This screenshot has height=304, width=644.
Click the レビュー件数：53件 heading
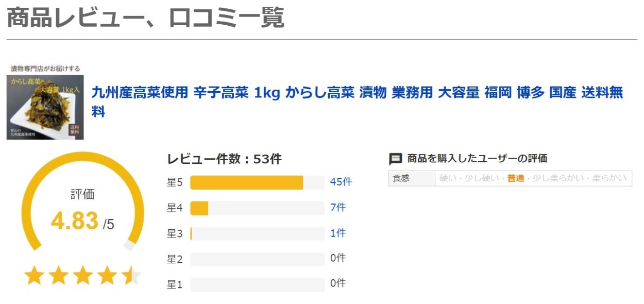pyautogui.click(x=224, y=159)
